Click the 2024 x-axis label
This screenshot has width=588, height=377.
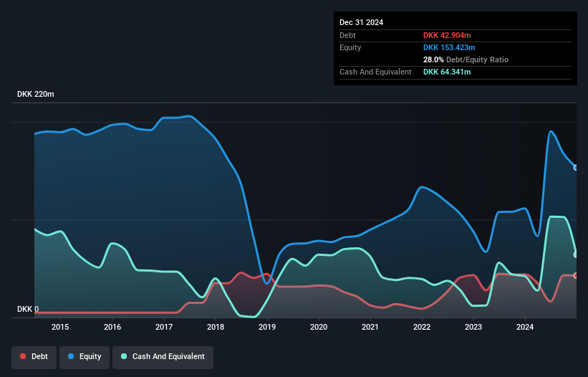tap(525, 327)
